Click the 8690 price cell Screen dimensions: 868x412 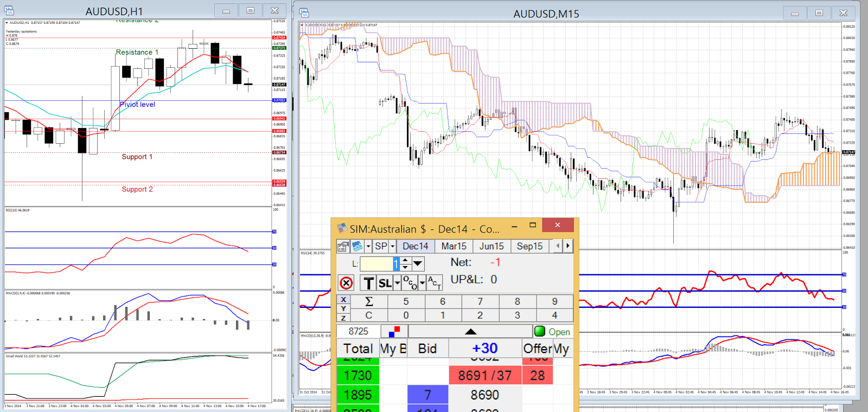pyautogui.click(x=485, y=395)
